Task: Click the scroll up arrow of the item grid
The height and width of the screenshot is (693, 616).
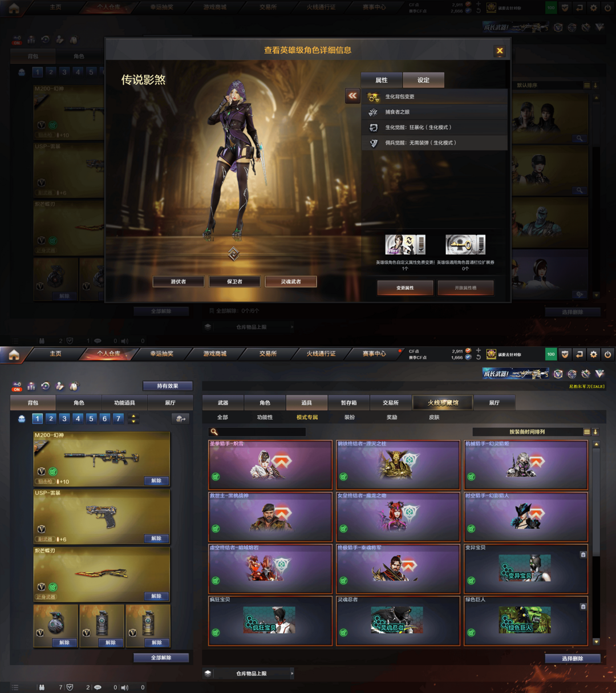Action: click(x=596, y=444)
